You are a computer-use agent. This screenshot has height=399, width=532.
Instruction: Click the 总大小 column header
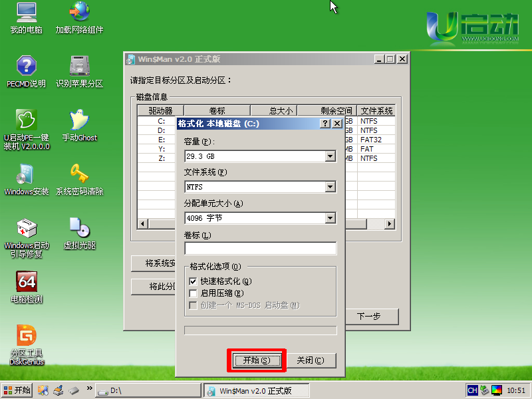point(274,110)
